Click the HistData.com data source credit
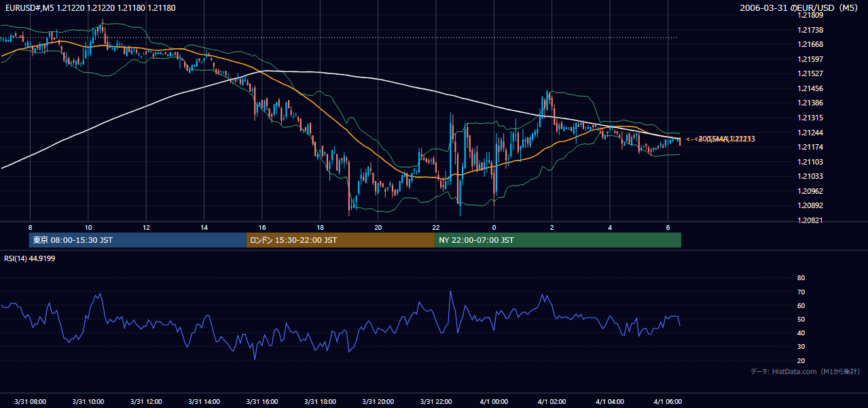This screenshot has width=868, height=408. click(x=805, y=371)
